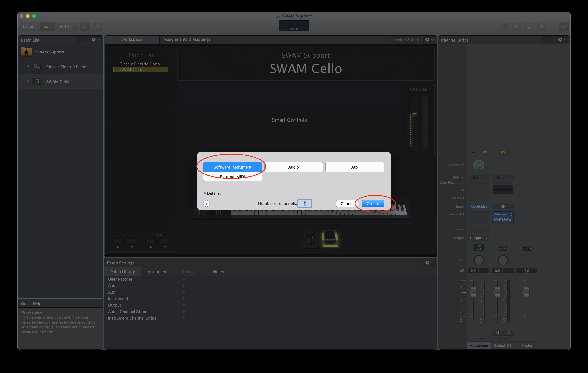
Task: Open the Klopfgeist input slot
Action: (x=479, y=207)
